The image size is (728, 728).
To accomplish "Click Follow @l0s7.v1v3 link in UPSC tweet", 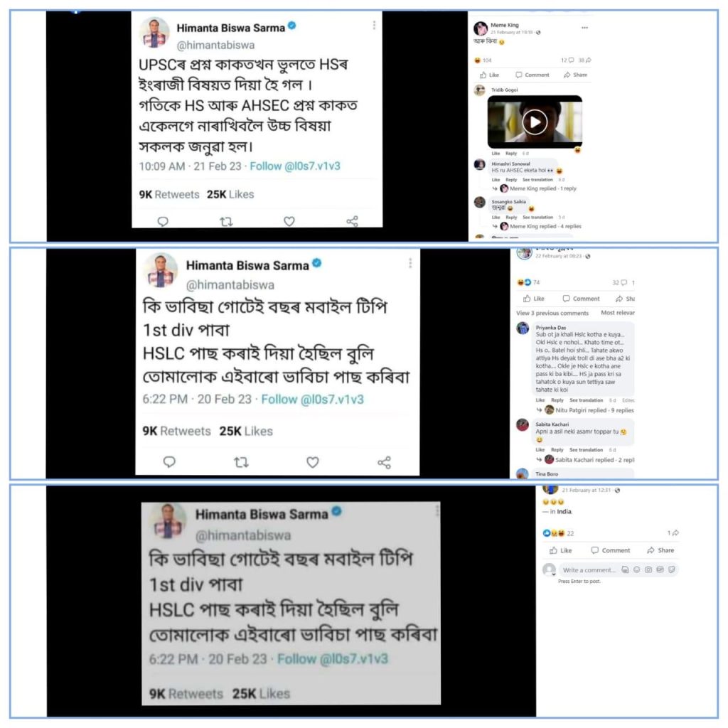I will point(295,166).
